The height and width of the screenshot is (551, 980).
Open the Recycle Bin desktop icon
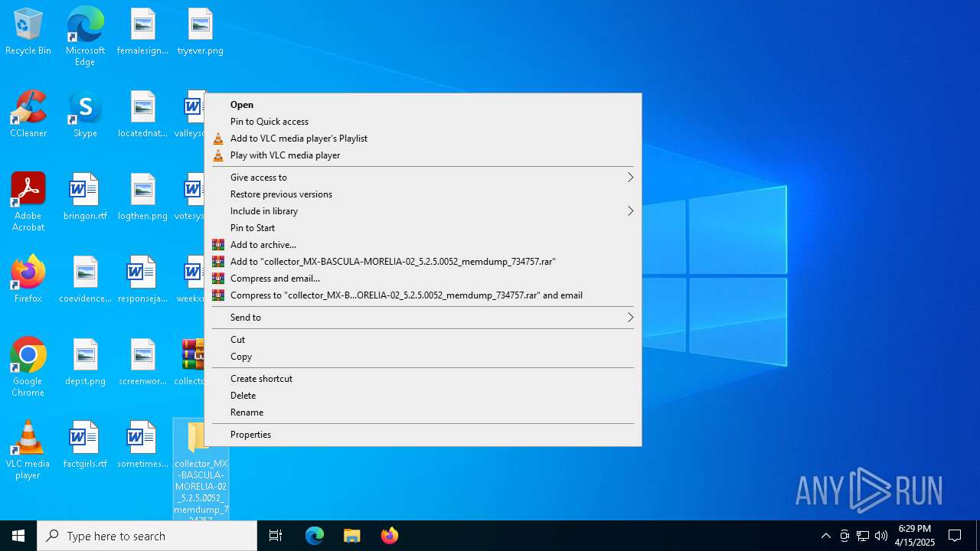pyautogui.click(x=28, y=32)
